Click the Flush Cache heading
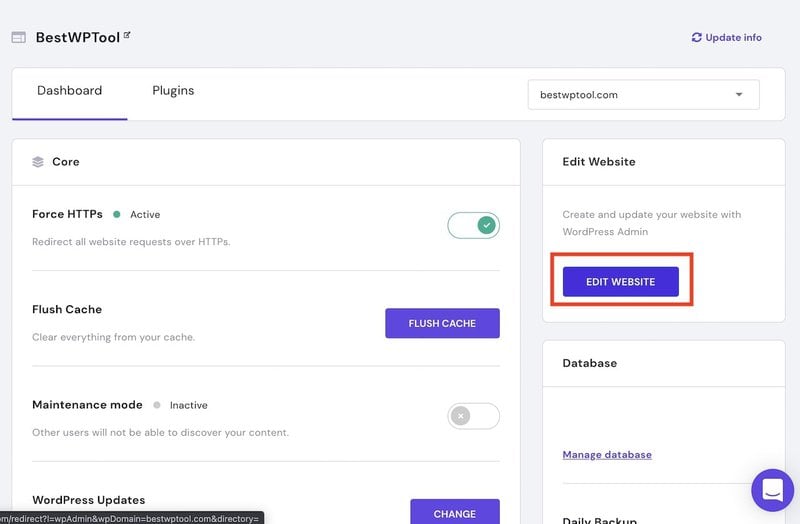The height and width of the screenshot is (524, 800). (x=67, y=309)
